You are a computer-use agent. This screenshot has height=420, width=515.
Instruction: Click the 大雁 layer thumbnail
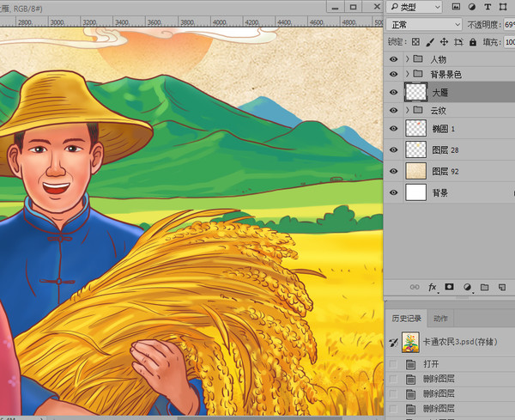(415, 92)
